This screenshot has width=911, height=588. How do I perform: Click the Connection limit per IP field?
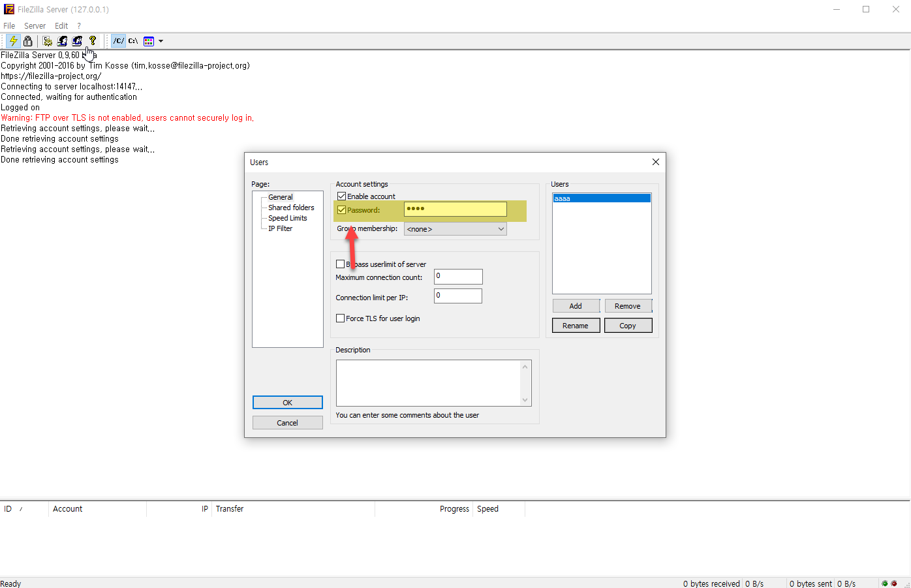458,296
